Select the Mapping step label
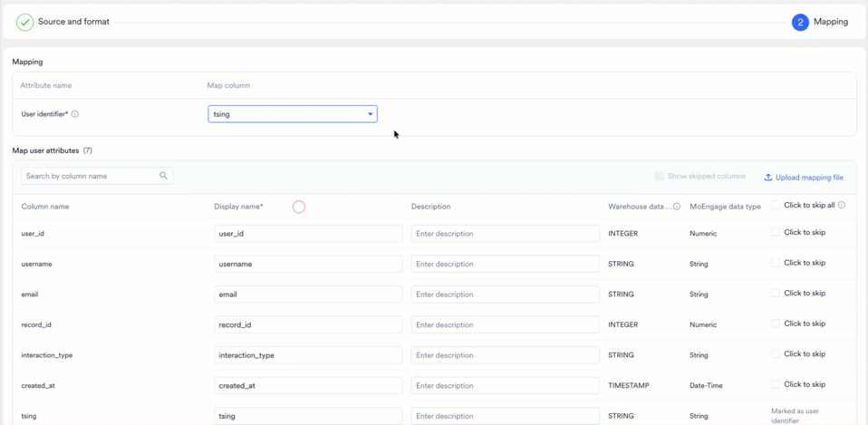 coord(830,22)
